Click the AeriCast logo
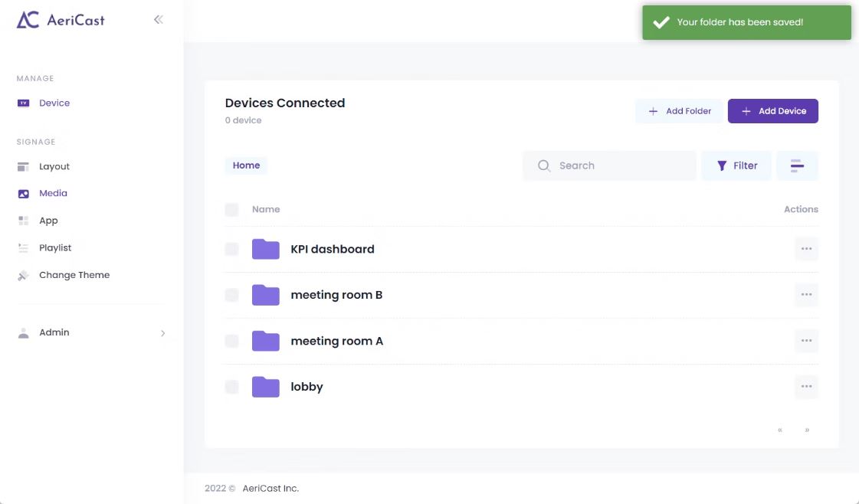 [61, 20]
